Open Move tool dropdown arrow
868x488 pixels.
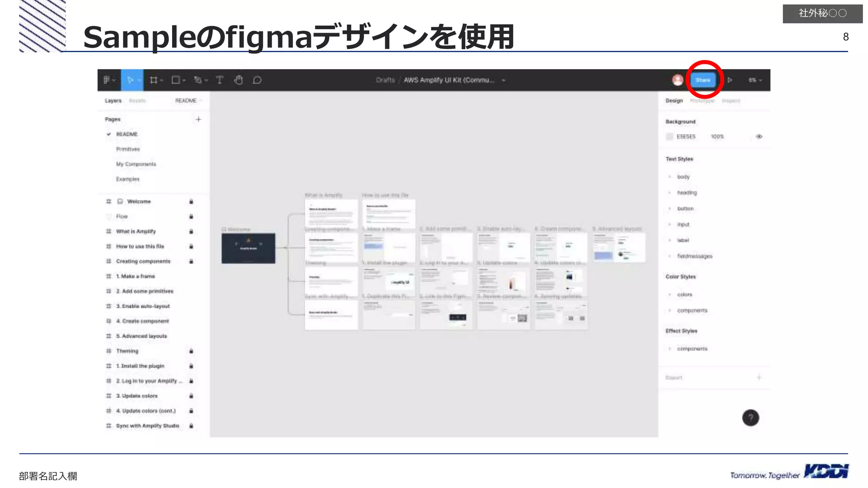(x=139, y=80)
